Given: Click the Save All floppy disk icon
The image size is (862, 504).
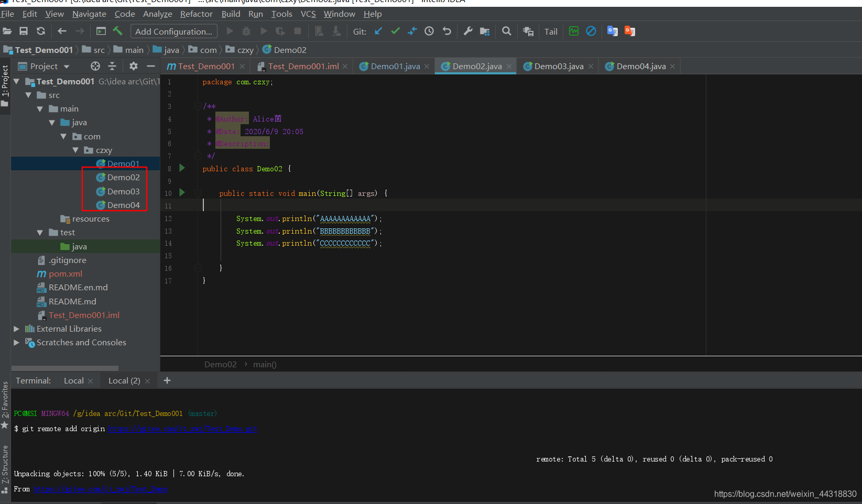Looking at the screenshot, I should tap(24, 31).
